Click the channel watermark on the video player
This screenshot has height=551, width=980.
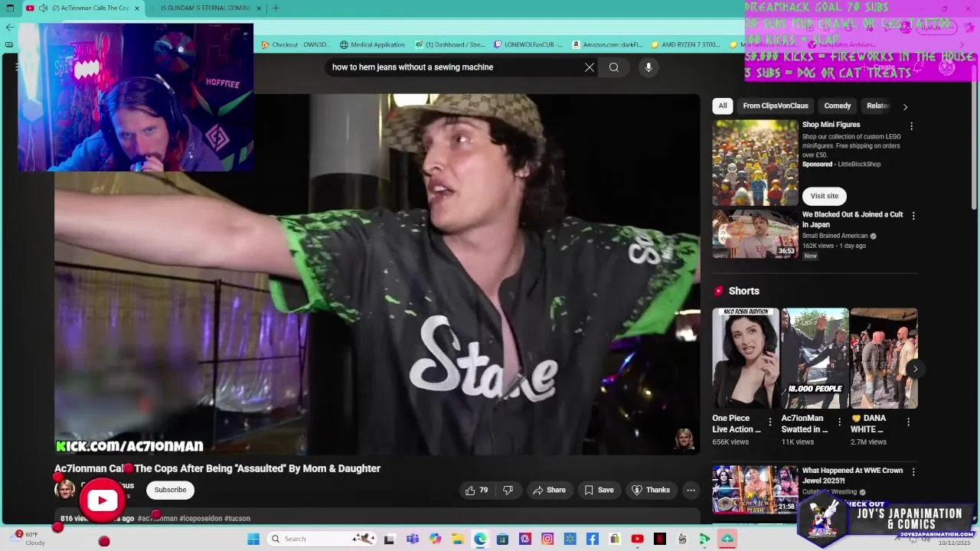(684, 439)
